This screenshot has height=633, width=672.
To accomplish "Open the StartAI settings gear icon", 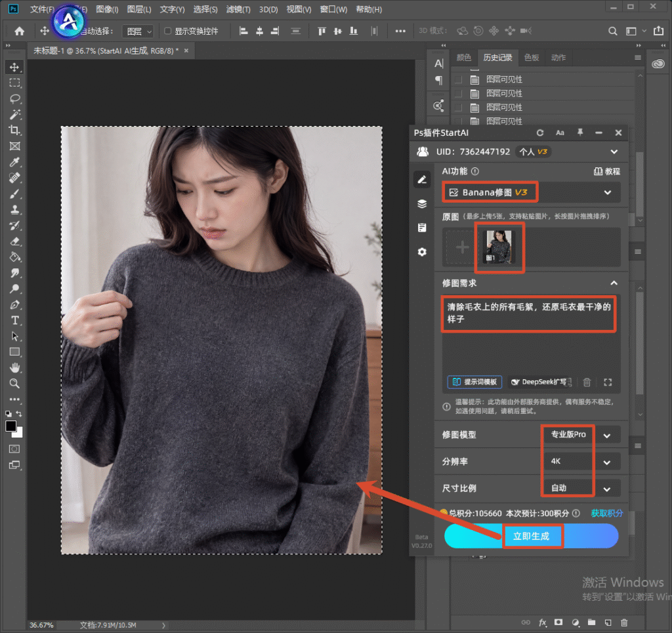I will click(422, 252).
